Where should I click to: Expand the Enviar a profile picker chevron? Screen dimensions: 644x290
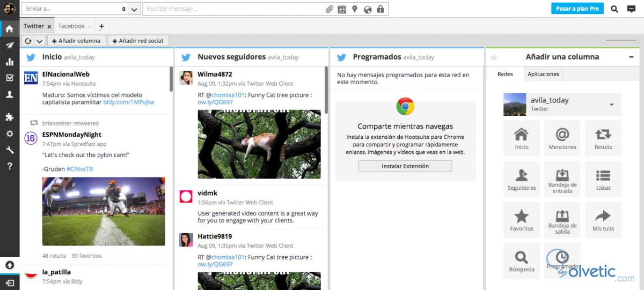tap(134, 9)
